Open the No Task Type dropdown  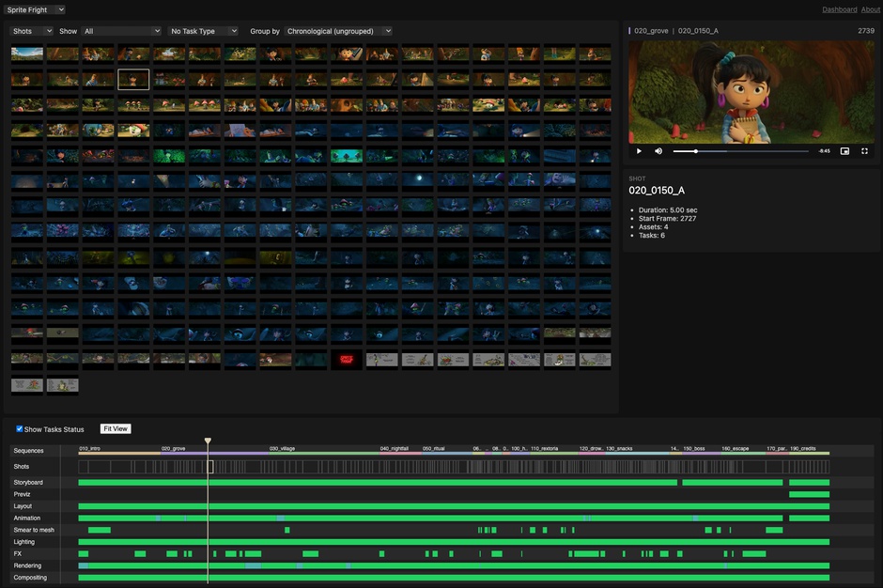pos(203,31)
